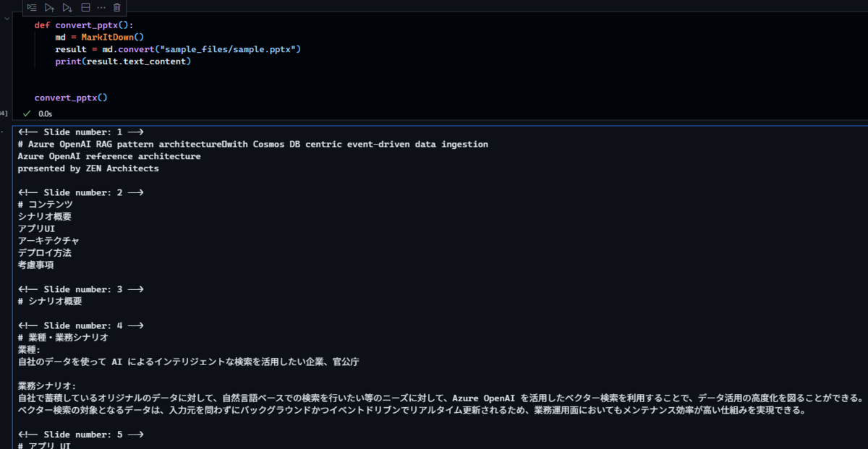Execute this cell and cells below
Viewport: 868px width, 449px height.
click(x=67, y=7)
